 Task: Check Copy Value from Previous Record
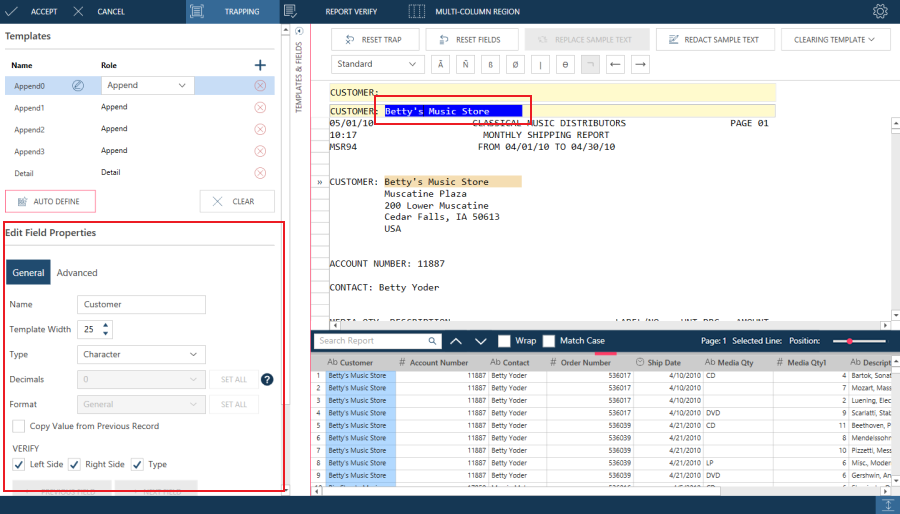click(x=19, y=426)
